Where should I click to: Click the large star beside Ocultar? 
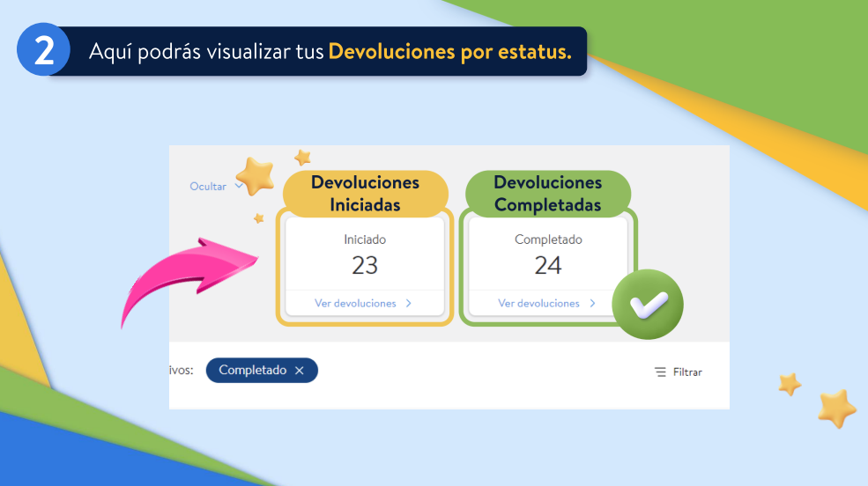click(255, 176)
